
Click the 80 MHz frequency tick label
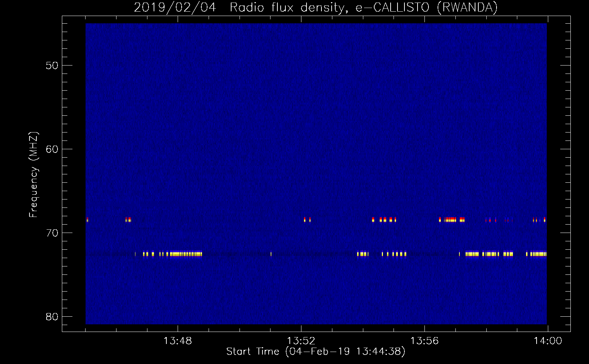(x=52, y=317)
